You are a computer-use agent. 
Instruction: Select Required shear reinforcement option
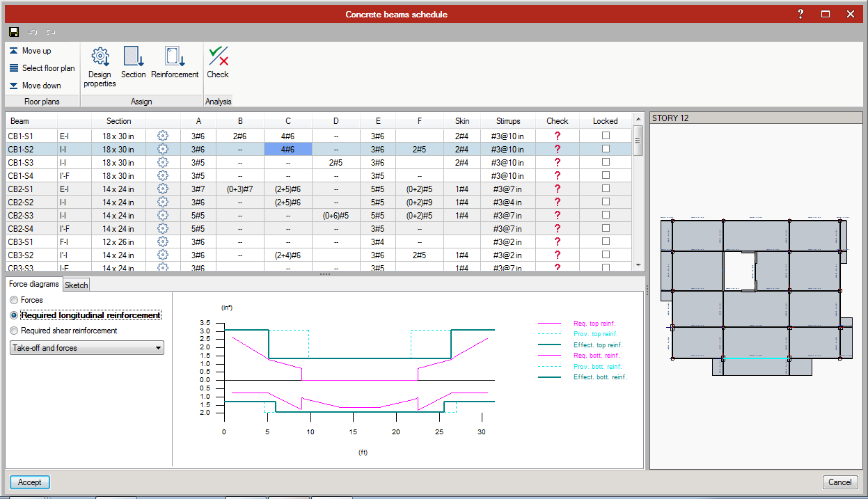(x=15, y=331)
